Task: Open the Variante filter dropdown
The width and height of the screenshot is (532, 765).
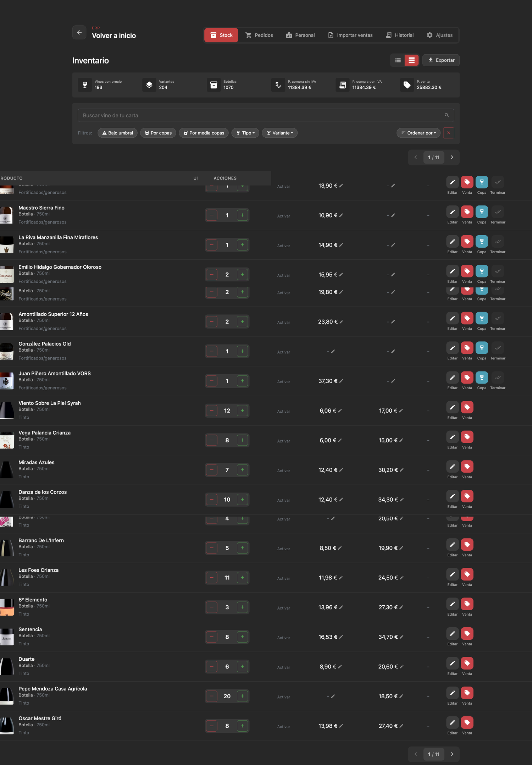Action: [280, 133]
